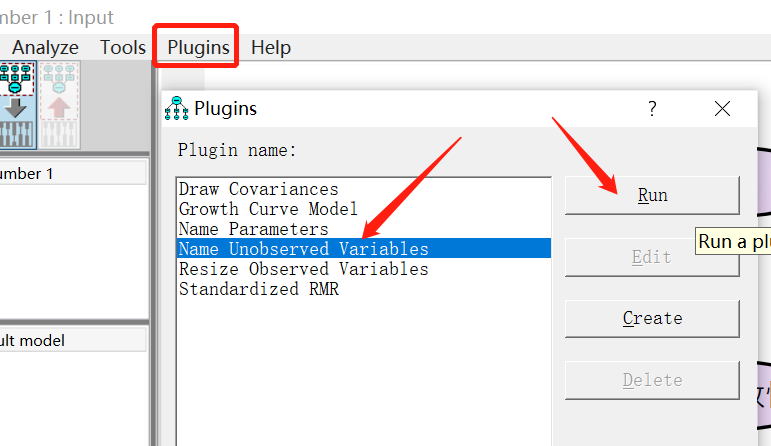The width and height of the screenshot is (771, 446).
Task: Open the Plugins menu
Action: click(198, 47)
